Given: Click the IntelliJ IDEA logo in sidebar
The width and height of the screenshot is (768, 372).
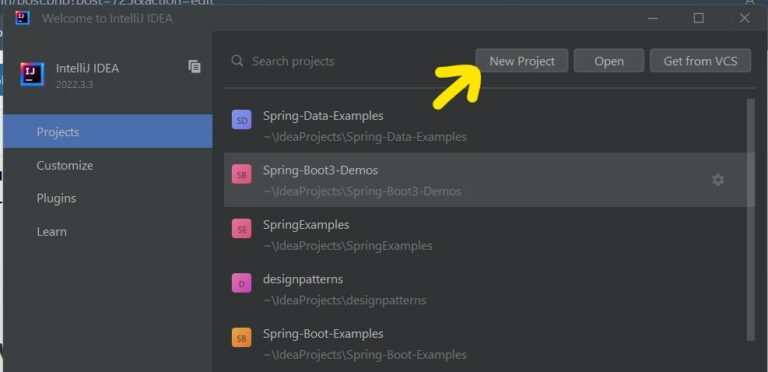Looking at the screenshot, I should click(32, 74).
